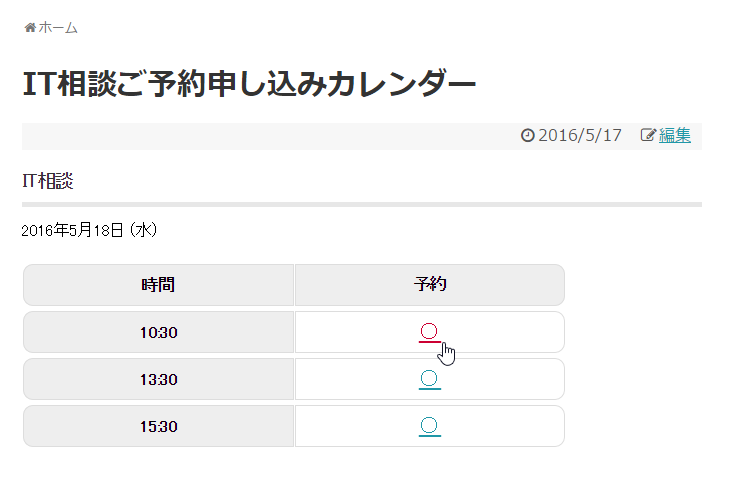This screenshot has width=730, height=499.
Task: Select the 10:30 time cell
Action: (158, 332)
